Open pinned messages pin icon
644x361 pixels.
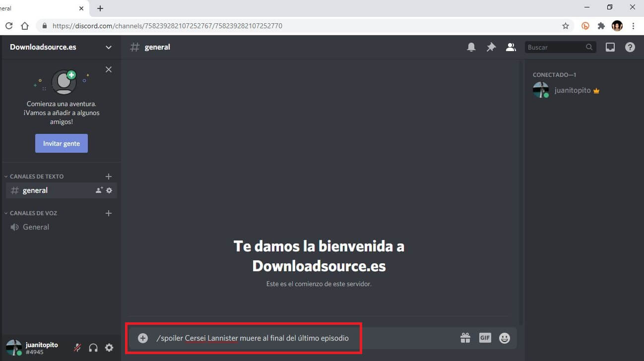click(x=491, y=47)
